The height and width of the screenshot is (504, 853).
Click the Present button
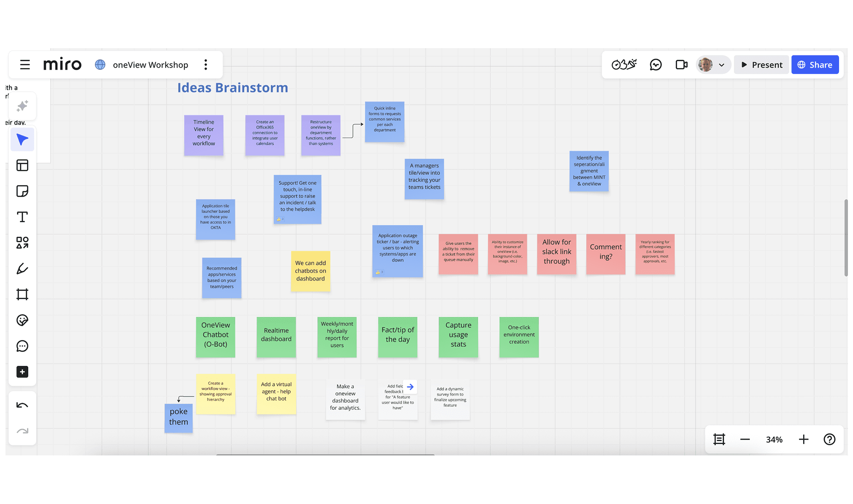point(762,65)
